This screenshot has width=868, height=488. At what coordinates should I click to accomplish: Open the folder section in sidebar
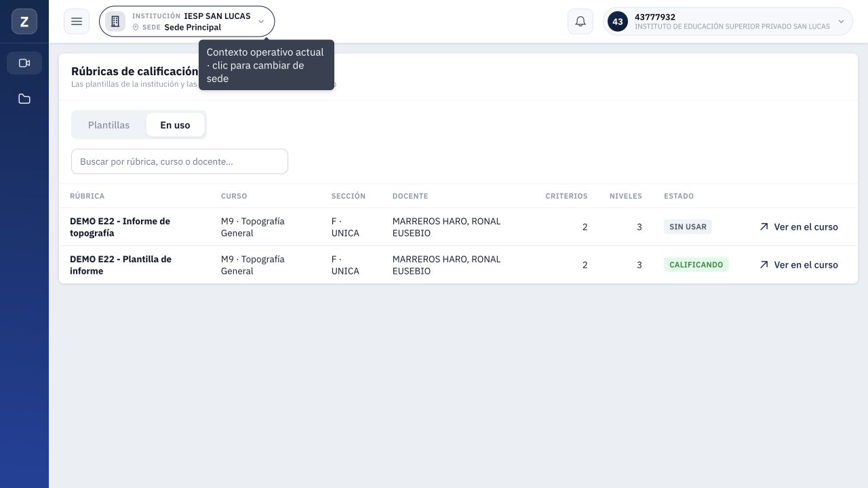(x=24, y=99)
